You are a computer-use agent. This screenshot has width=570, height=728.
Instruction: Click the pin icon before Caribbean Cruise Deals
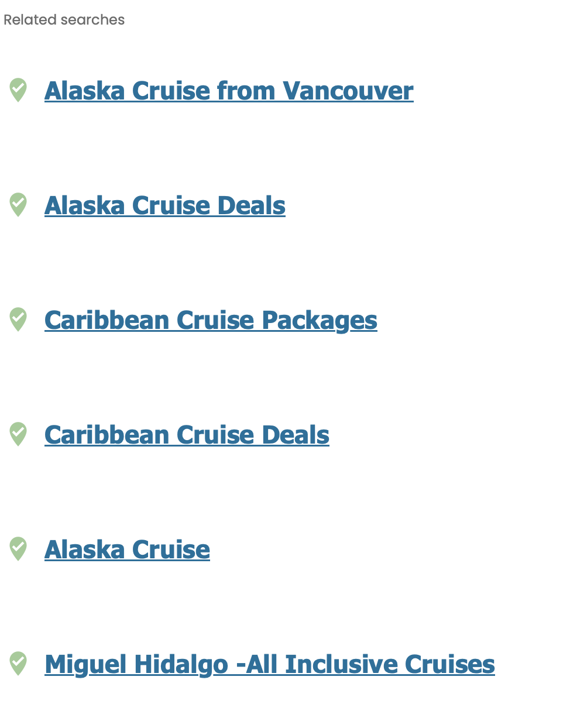(x=18, y=434)
